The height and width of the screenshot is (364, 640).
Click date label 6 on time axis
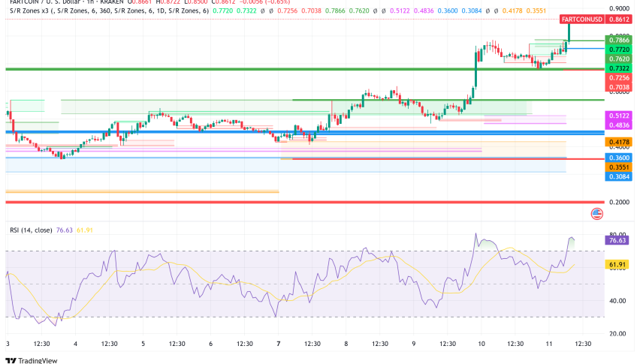[x=210, y=344]
